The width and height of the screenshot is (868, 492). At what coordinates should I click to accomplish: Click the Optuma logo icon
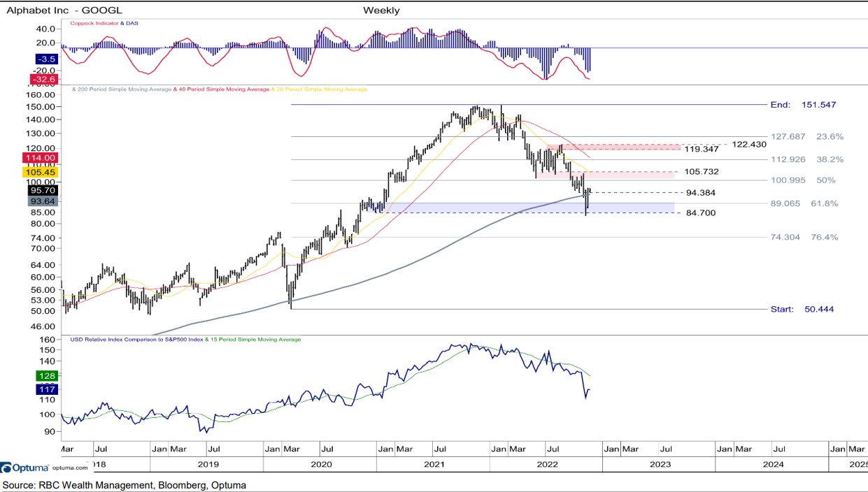pos(5,467)
